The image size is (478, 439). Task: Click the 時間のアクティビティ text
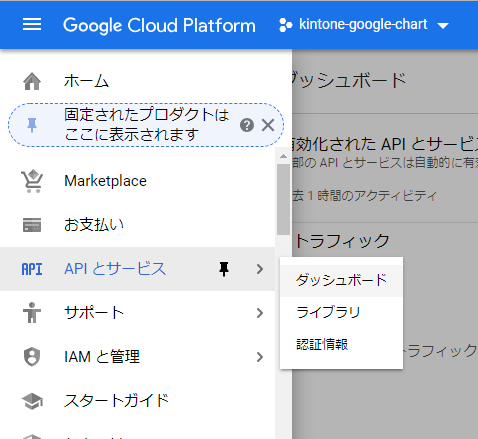[x=377, y=196]
